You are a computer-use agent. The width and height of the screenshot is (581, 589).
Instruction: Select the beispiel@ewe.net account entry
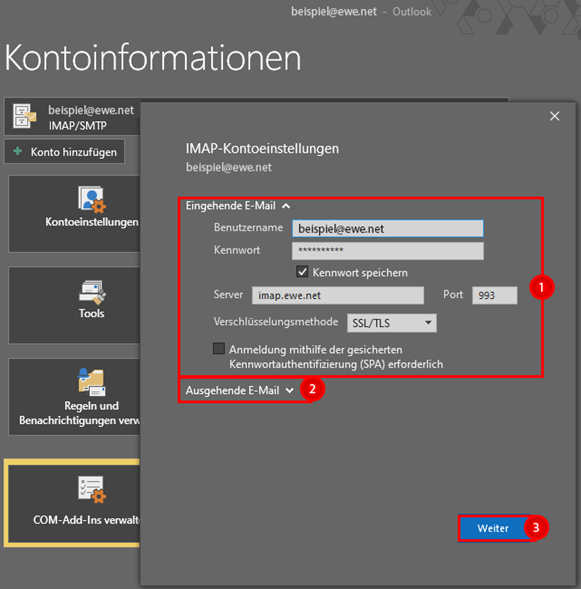tap(72, 117)
